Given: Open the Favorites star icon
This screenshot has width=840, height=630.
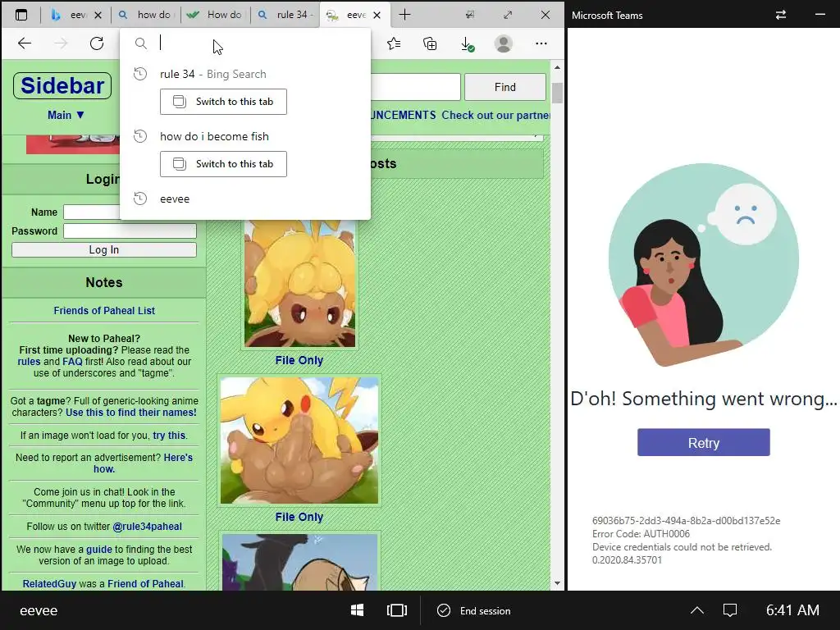Looking at the screenshot, I should click(394, 43).
